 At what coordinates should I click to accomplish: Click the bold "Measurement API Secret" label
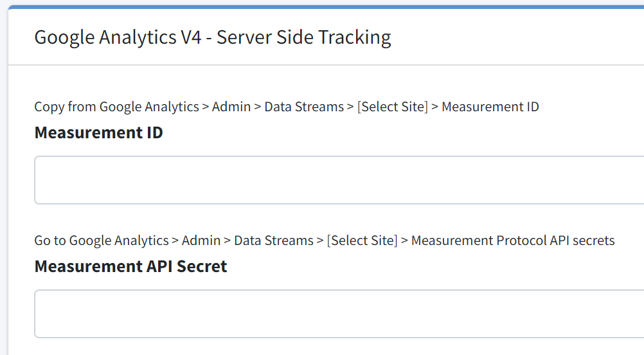pos(130,266)
